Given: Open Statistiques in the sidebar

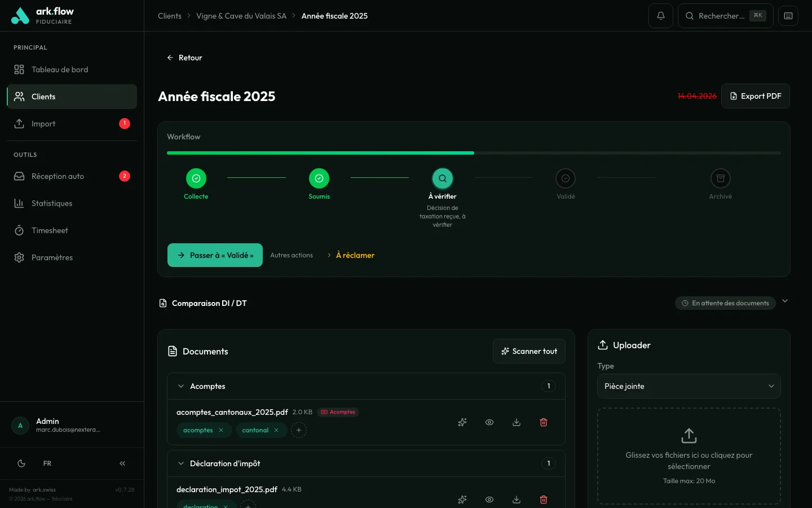Looking at the screenshot, I should point(52,203).
